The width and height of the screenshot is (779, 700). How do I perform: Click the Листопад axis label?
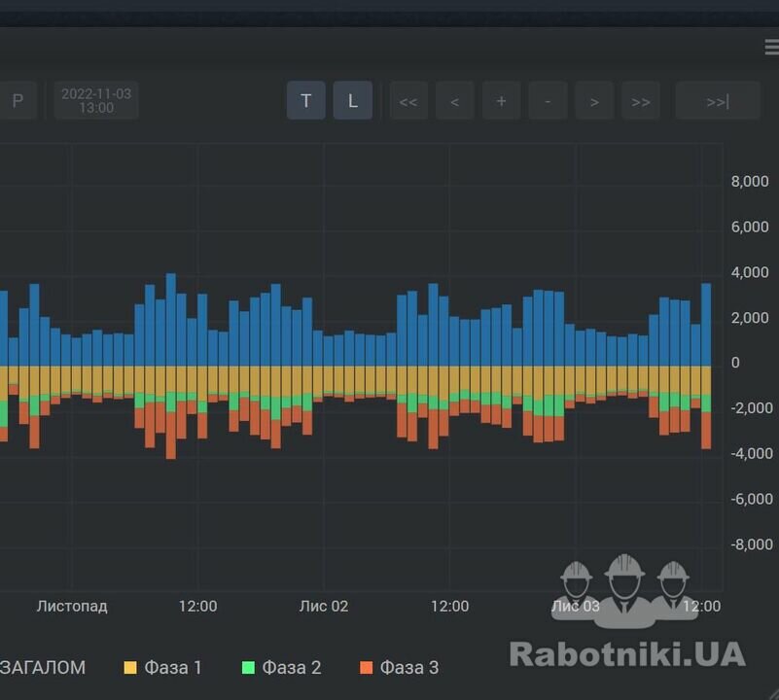[72, 606]
